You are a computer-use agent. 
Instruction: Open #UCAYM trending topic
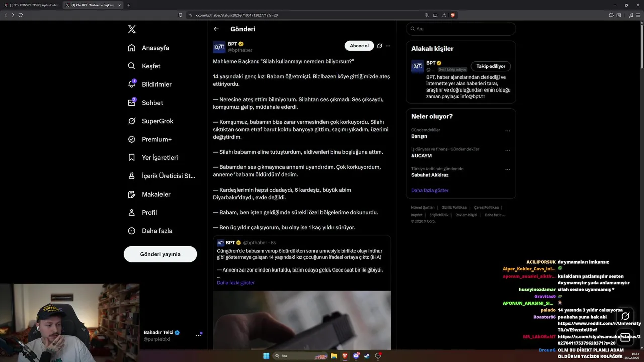(421, 156)
